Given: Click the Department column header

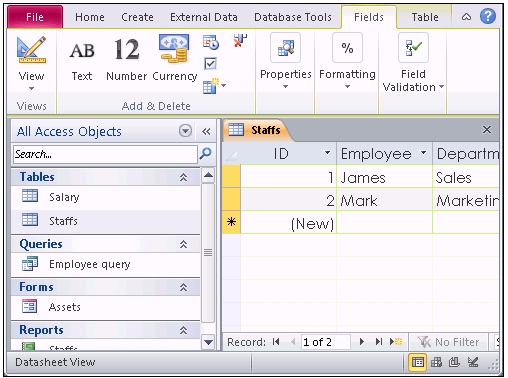Looking at the screenshot, I should (467, 154).
